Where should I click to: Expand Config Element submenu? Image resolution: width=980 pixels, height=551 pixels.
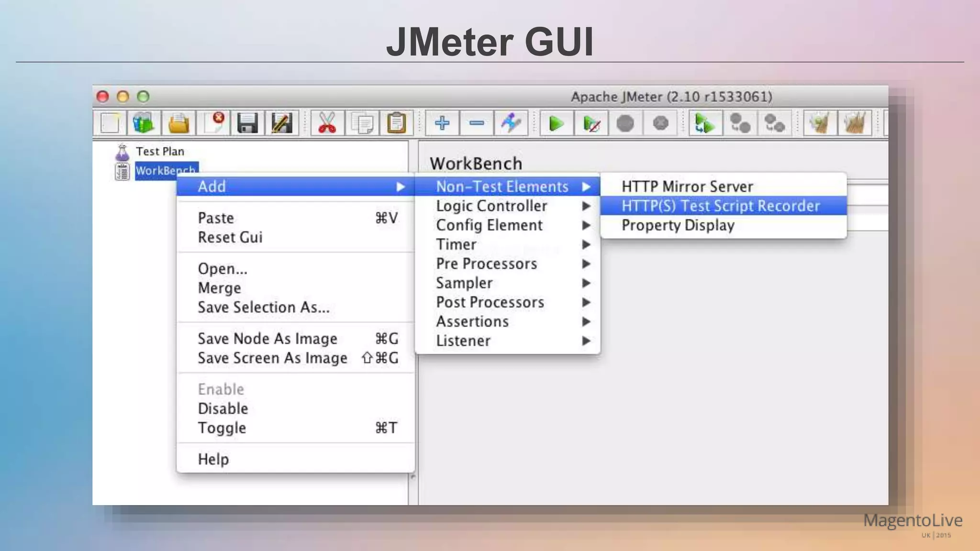[508, 225]
